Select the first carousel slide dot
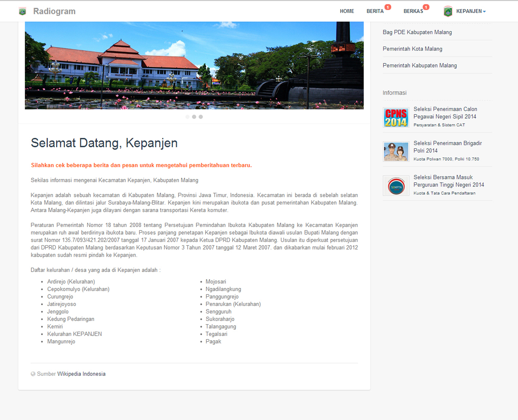This screenshot has width=518, height=420. [x=187, y=117]
